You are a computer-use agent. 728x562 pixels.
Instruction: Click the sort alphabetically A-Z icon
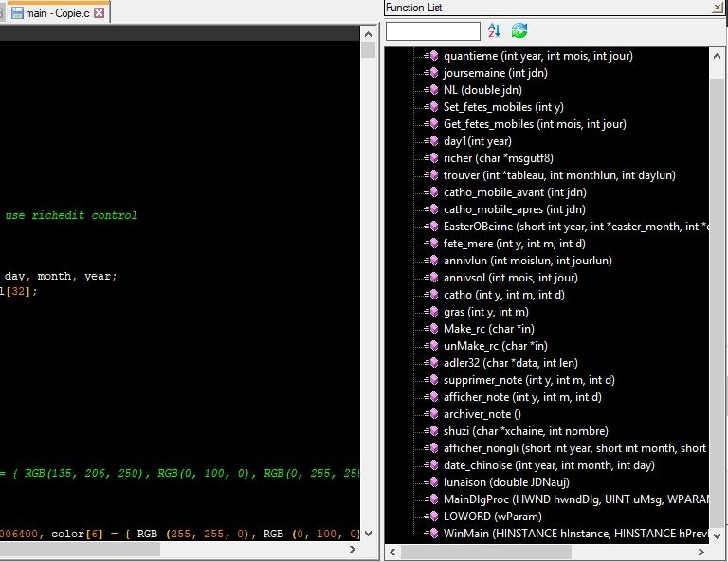pyautogui.click(x=494, y=31)
